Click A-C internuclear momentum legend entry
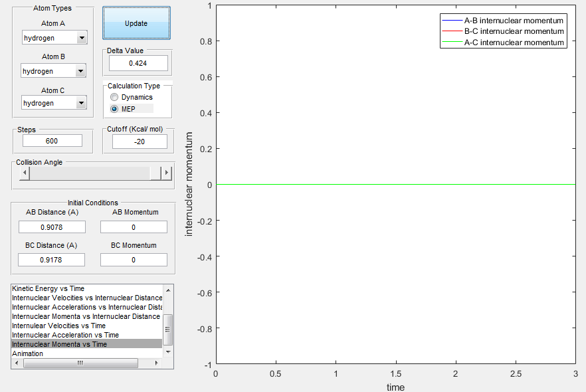Screen dimensions: 586x392 [x=503, y=43]
